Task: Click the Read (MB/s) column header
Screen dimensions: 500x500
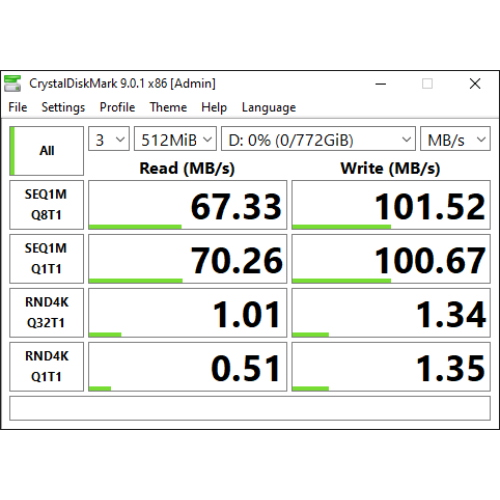Action: [x=187, y=168]
